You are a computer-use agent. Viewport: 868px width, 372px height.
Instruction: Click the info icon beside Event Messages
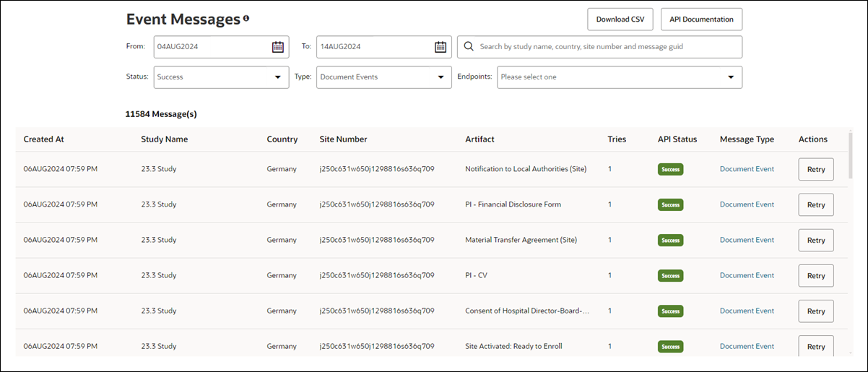[x=246, y=19]
